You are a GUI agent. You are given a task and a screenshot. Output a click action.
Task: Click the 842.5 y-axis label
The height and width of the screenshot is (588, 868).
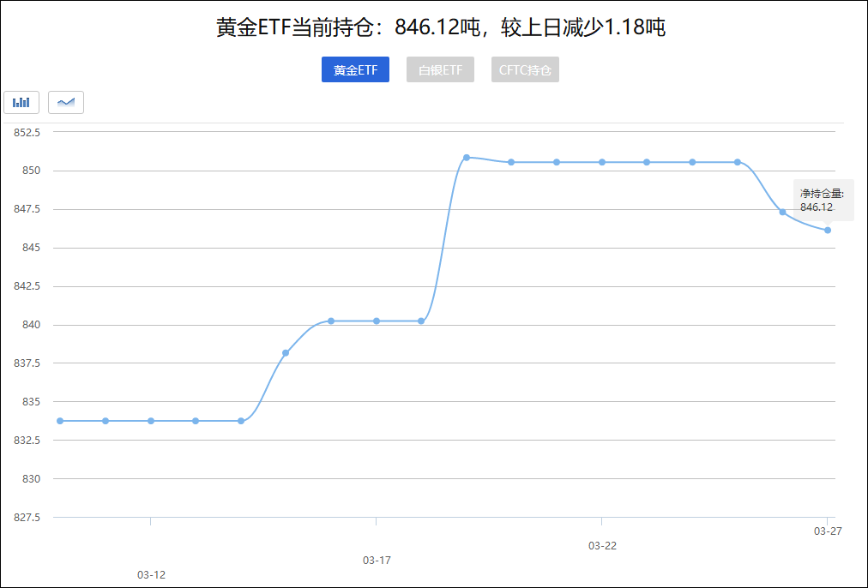27,286
